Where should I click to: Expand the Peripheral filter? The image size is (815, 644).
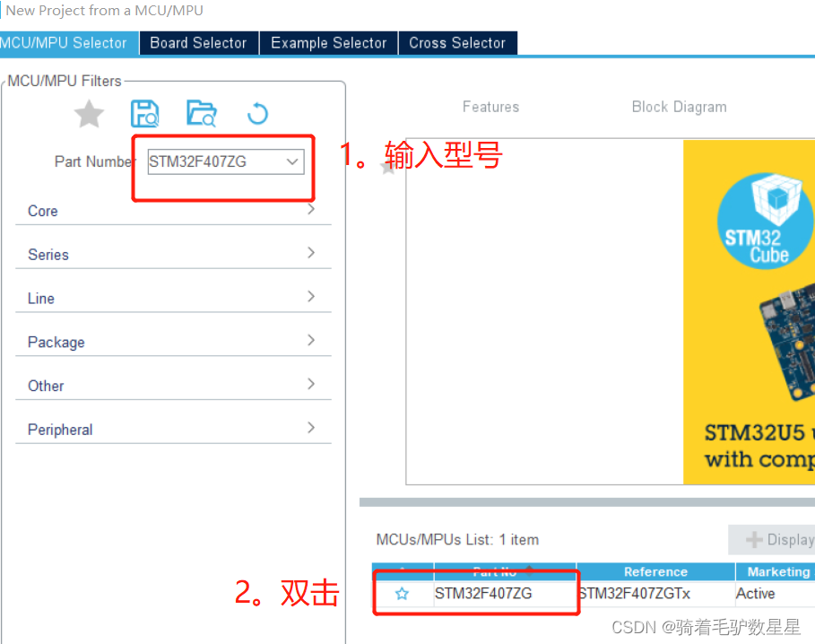(x=174, y=429)
